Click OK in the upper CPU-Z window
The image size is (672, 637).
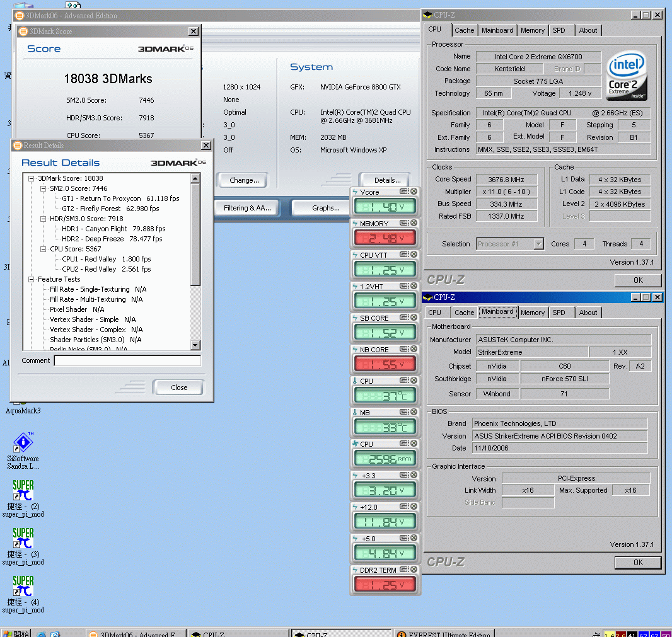pyautogui.click(x=638, y=280)
